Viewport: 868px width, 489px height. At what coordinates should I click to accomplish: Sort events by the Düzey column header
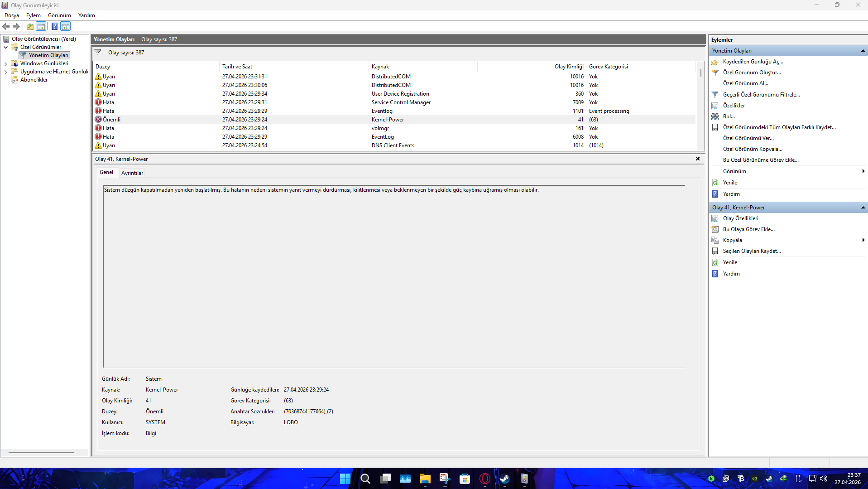156,67
